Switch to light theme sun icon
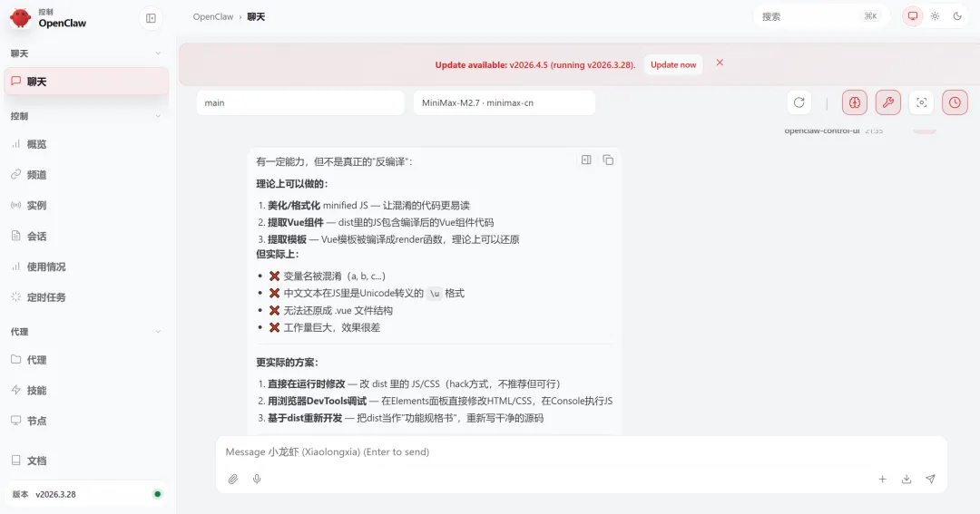Screen dimensions: 980x514 [x=935, y=17]
